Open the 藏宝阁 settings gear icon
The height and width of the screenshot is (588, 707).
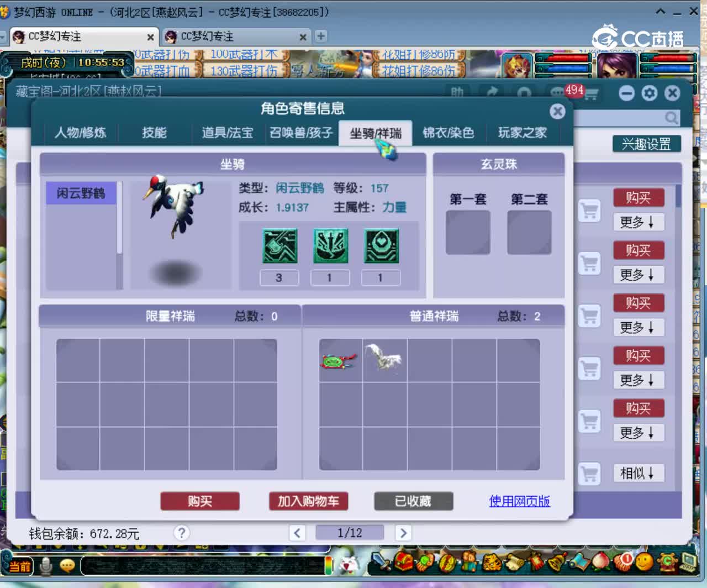pyautogui.click(x=650, y=93)
